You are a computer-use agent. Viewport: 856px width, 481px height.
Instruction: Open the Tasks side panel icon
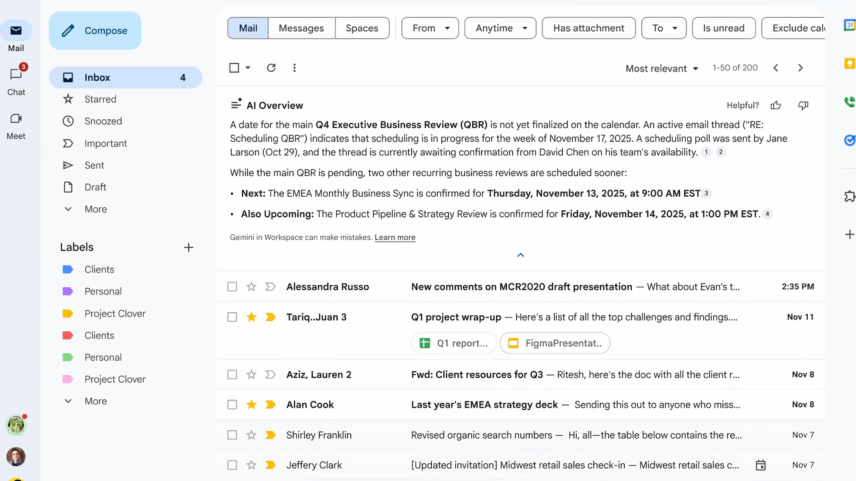849,140
